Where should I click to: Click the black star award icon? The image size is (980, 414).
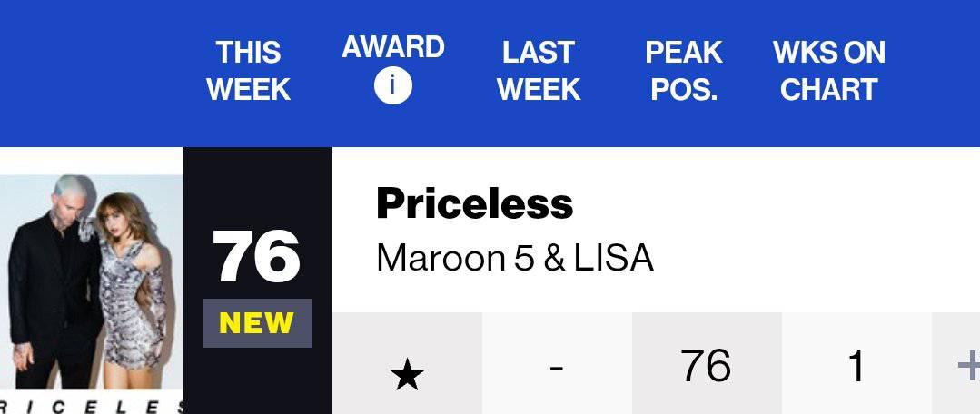(x=407, y=377)
